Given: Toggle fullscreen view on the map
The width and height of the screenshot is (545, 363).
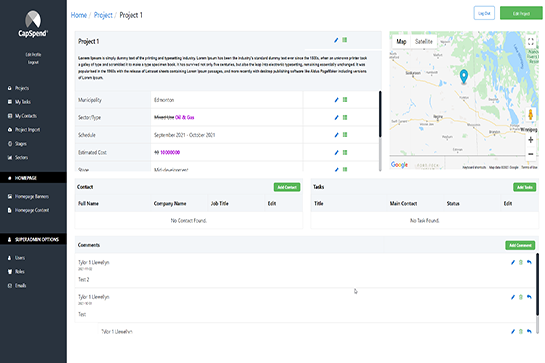Looking at the screenshot, I should 530,42.
